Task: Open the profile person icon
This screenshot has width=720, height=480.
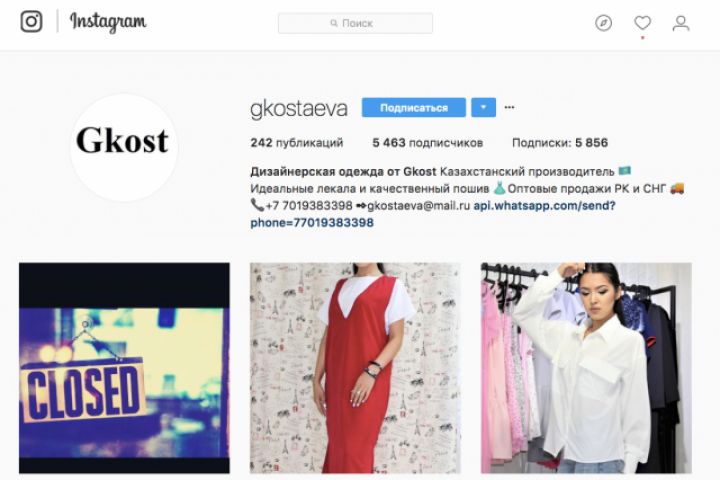Action: pyautogui.click(x=681, y=23)
